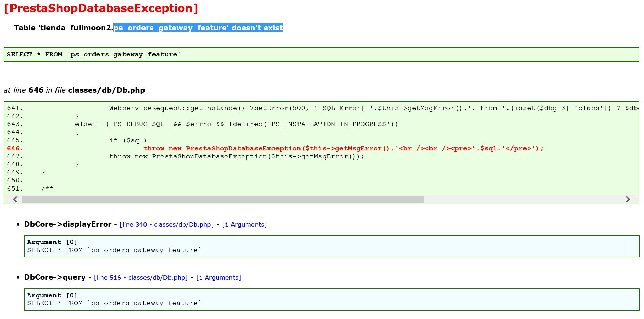
Task: Click the red highlighted line 646 code
Action: 343,148
